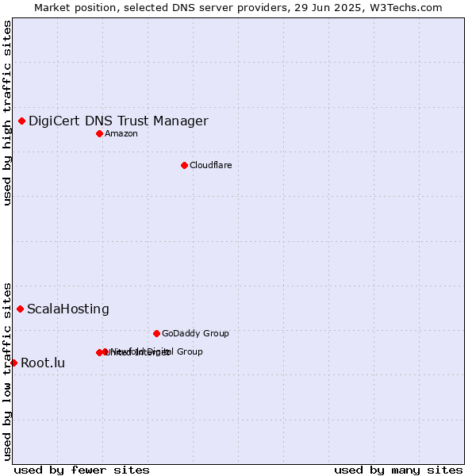Click the 'DigiCert DNS Trust Manager' label
The height and width of the screenshot is (476, 476).
tap(118, 121)
